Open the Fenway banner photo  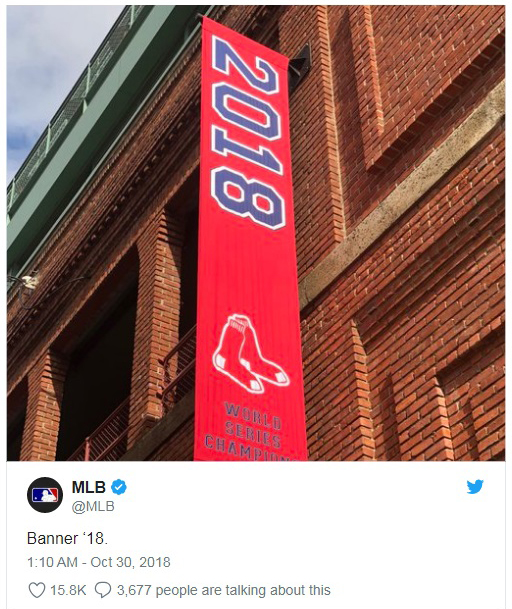coord(256,233)
